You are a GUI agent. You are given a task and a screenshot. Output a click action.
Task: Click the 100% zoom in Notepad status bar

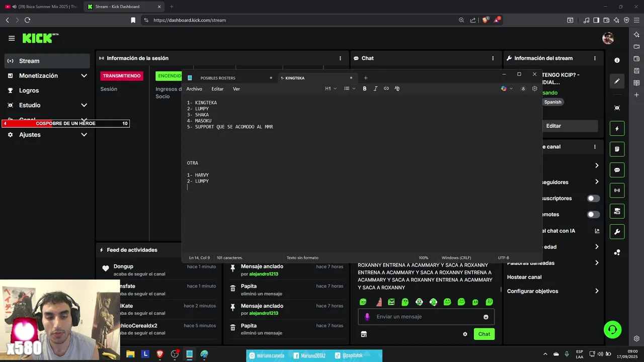click(424, 257)
